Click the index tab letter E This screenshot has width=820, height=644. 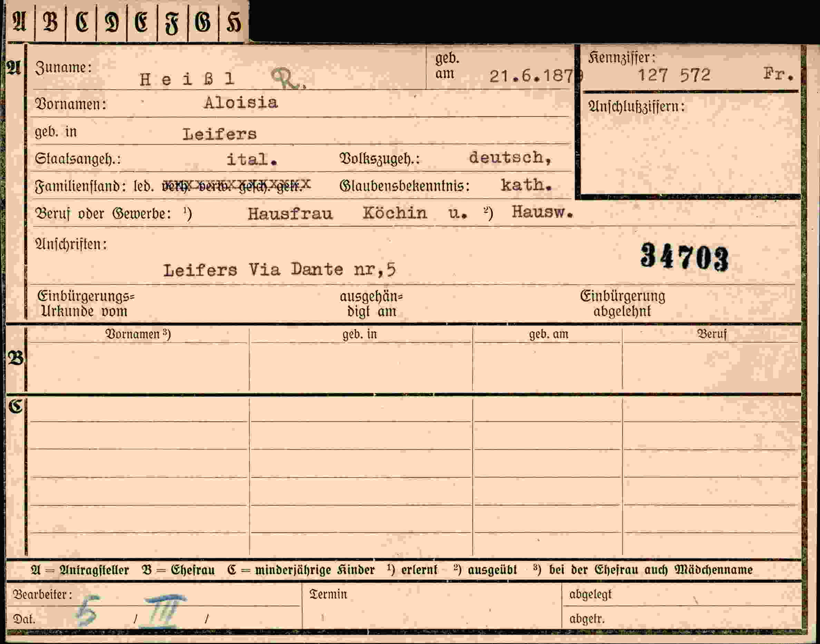(142, 22)
